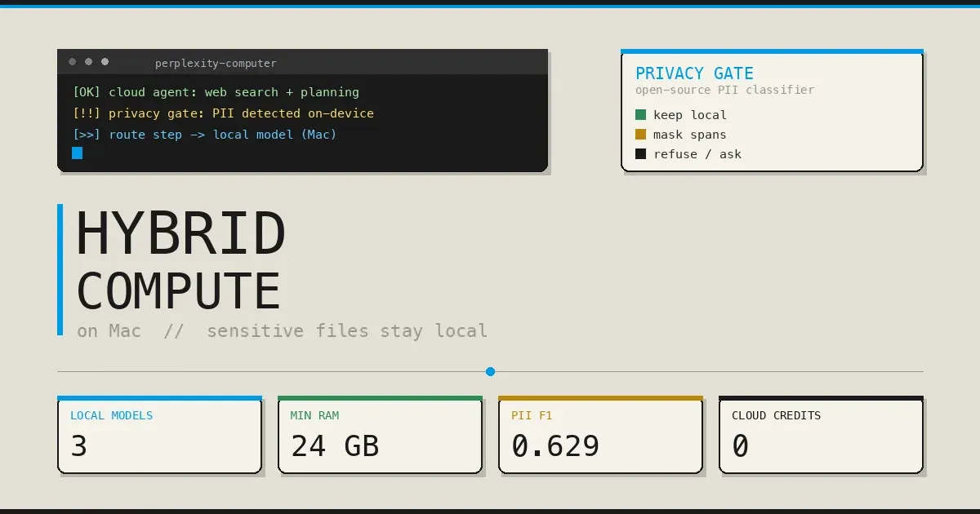
Task: Click the third terminal window dot
Action: [x=105, y=62]
